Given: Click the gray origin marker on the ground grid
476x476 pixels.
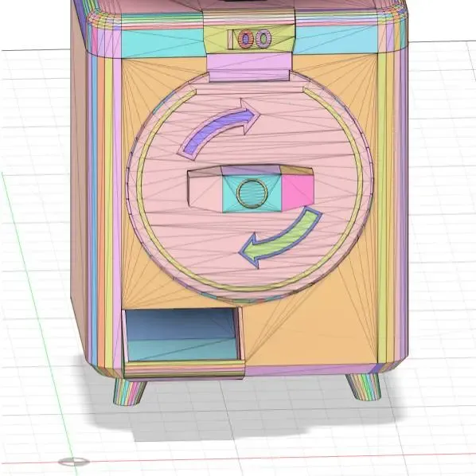Looking at the screenshot, I should (x=74, y=462).
